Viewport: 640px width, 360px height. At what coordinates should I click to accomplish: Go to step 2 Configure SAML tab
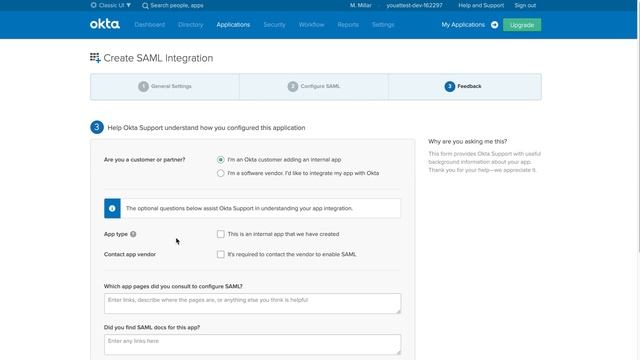click(313, 87)
